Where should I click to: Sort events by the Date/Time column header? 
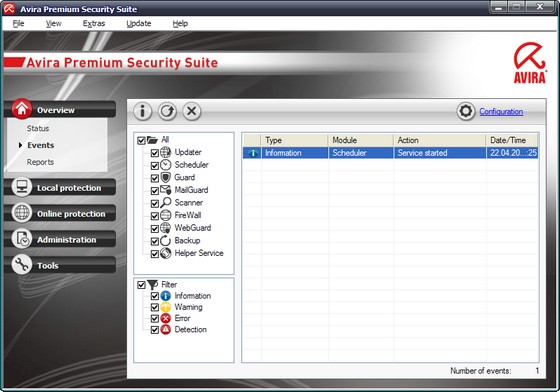click(512, 140)
